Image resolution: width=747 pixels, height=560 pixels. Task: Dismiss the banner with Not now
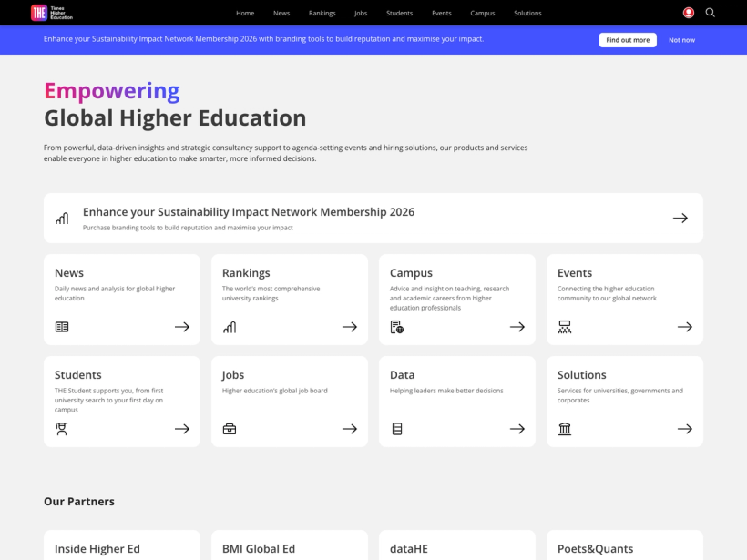pyautogui.click(x=681, y=40)
